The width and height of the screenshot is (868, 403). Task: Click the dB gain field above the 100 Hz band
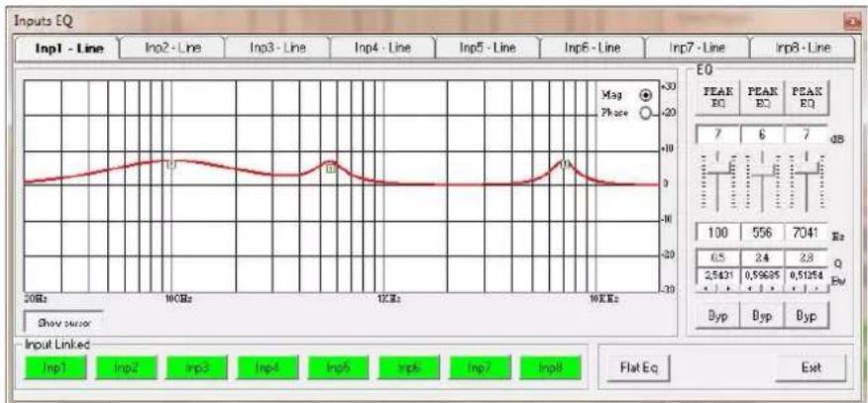[717, 135]
